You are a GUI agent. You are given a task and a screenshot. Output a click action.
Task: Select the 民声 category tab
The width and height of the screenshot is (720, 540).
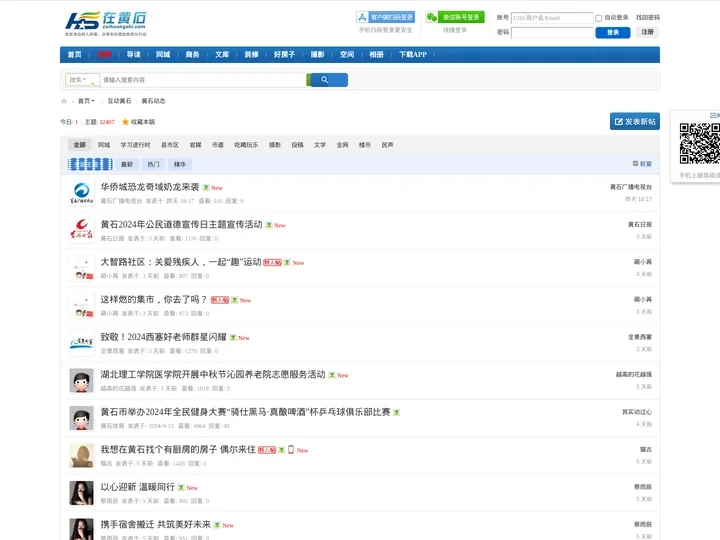pyautogui.click(x=387, y=145)
